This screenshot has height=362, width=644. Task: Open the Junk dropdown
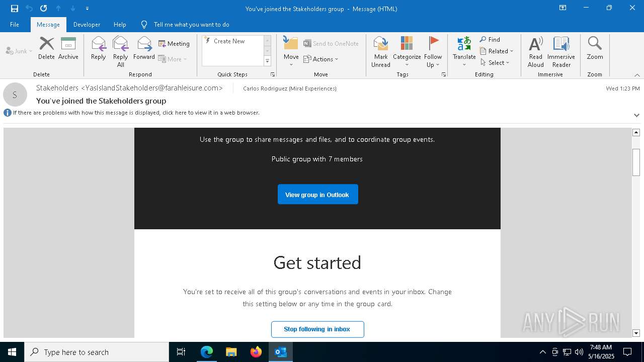[19, 51]
